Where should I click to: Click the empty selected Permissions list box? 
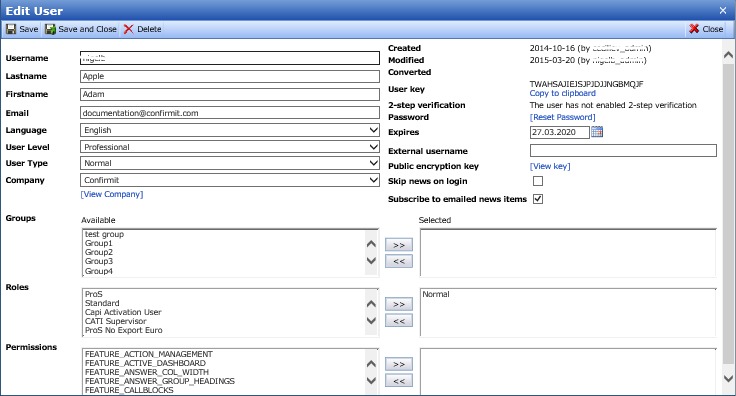pyautogui.click(x=568, y=372)
